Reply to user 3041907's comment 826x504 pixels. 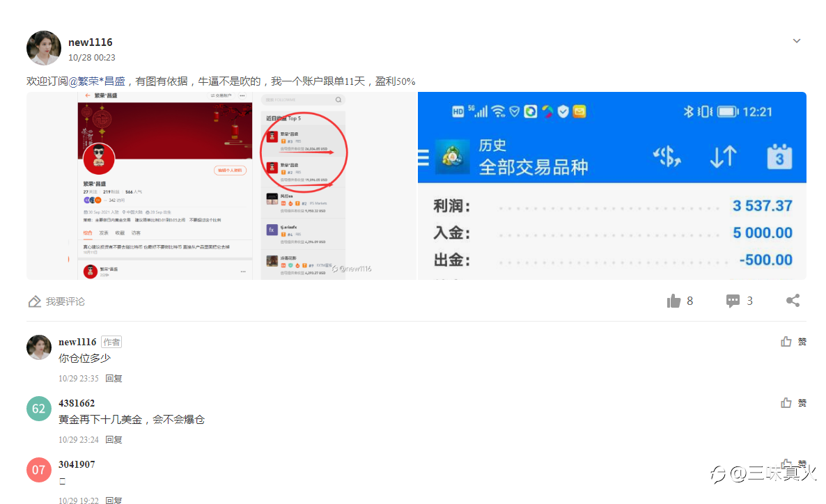114,500
